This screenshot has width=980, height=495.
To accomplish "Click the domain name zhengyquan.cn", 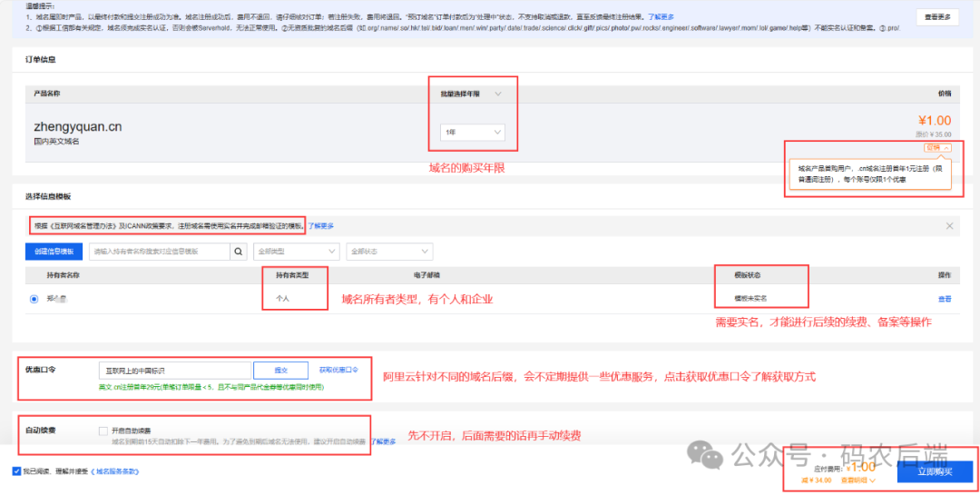I will (77, 127).
